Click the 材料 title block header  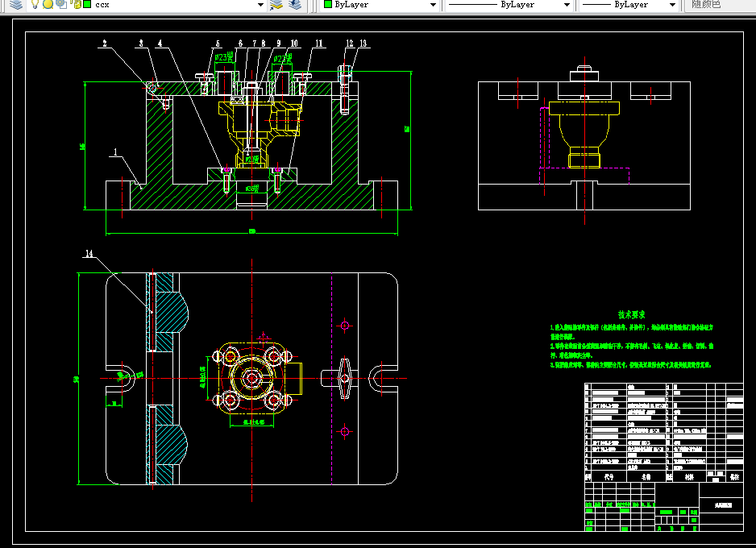click(x=689, y=476)
